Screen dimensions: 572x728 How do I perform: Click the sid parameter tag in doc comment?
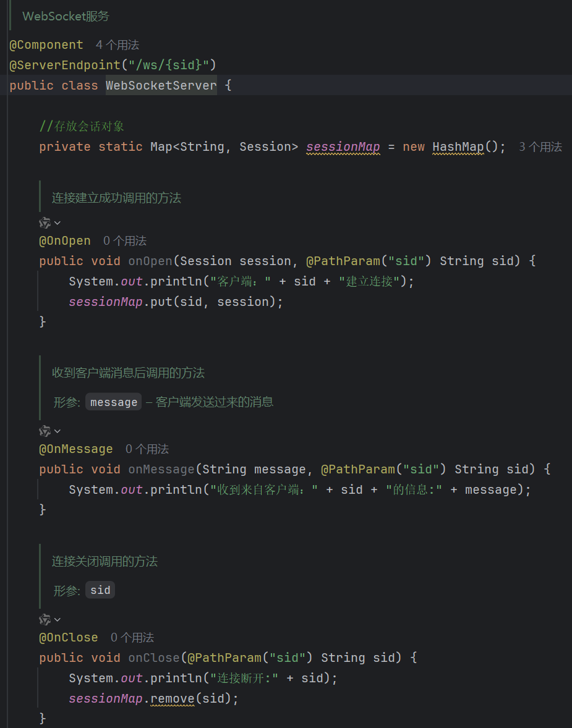pos(100,590)
